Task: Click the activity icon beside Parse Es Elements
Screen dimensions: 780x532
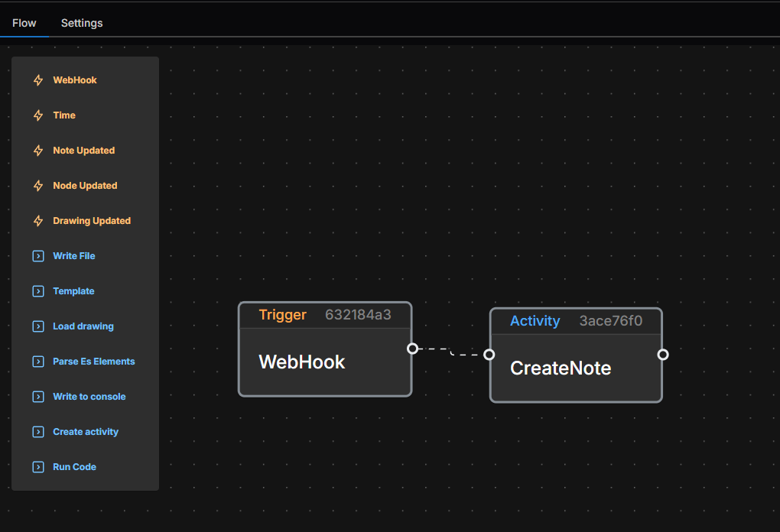Action: tap(38, 362)
